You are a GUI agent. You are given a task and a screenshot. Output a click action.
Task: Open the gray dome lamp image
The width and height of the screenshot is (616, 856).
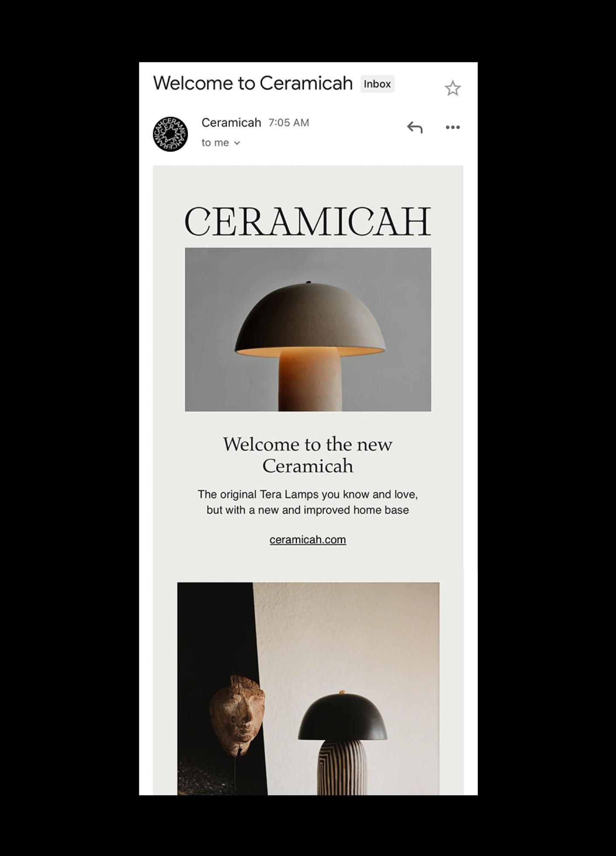[308, 330]
